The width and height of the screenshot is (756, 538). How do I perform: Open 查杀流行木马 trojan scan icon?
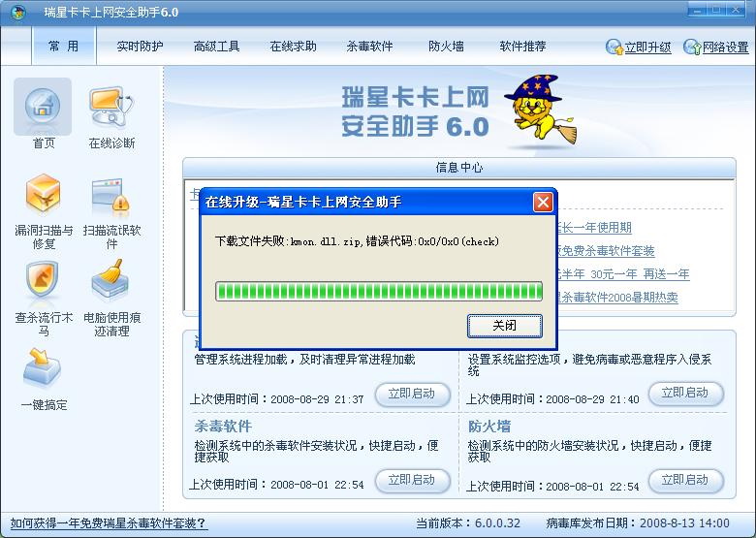(x=43, y=280)
